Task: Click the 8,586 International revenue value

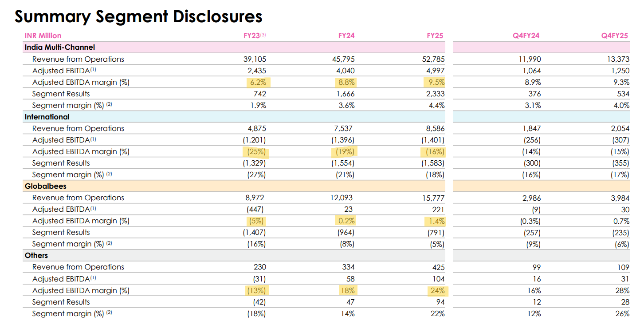Action: point(435,128)
